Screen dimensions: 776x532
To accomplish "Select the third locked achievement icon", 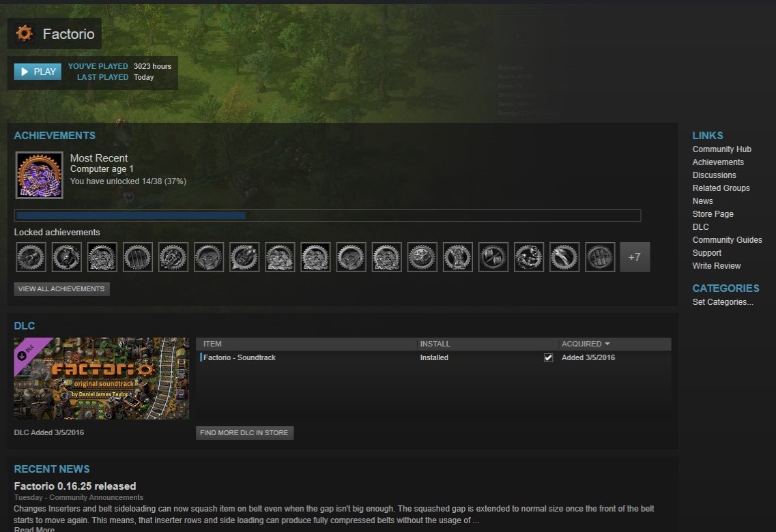I will tap(102, 257).
